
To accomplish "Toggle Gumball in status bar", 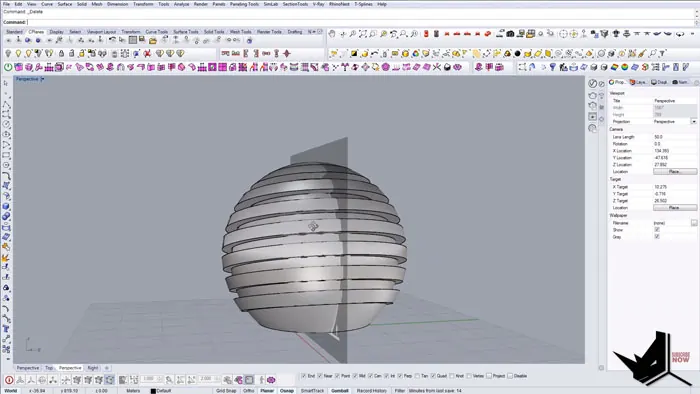I will click(x=340, y=390).
